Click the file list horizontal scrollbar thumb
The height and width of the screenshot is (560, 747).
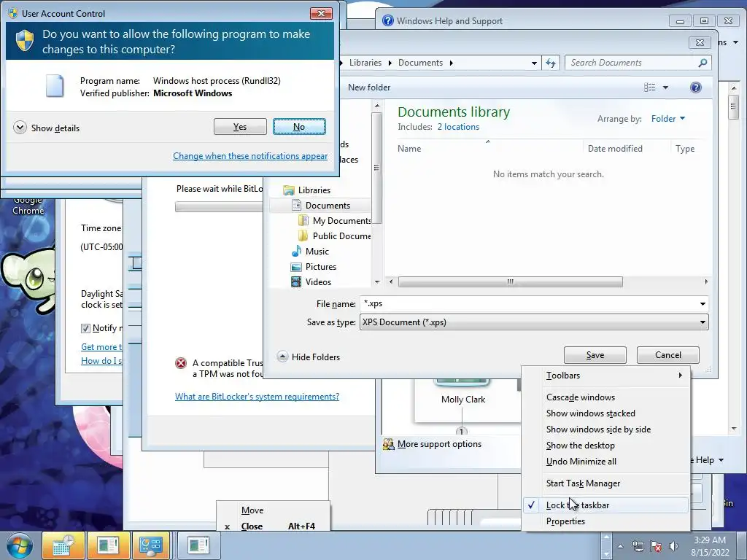coord(510,282)
